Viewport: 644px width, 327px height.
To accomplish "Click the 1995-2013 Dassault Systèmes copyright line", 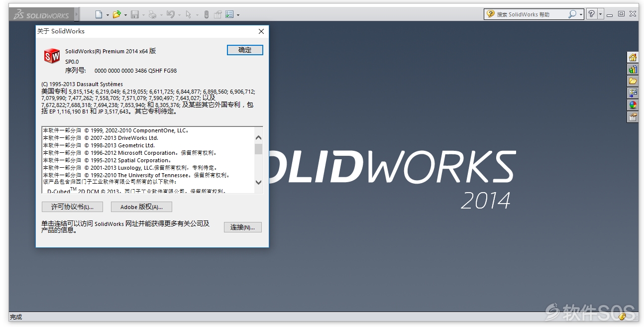I will click(x=82, y=84).
